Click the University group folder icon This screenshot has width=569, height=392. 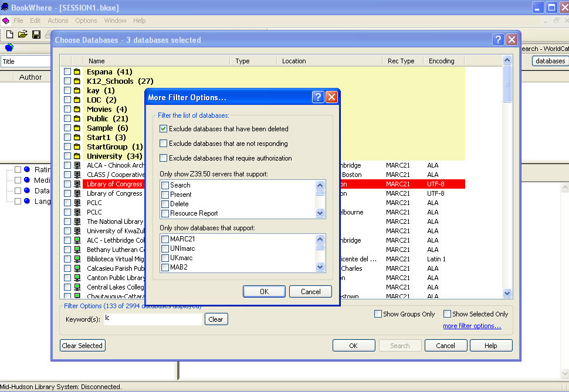tap(77, 156)
